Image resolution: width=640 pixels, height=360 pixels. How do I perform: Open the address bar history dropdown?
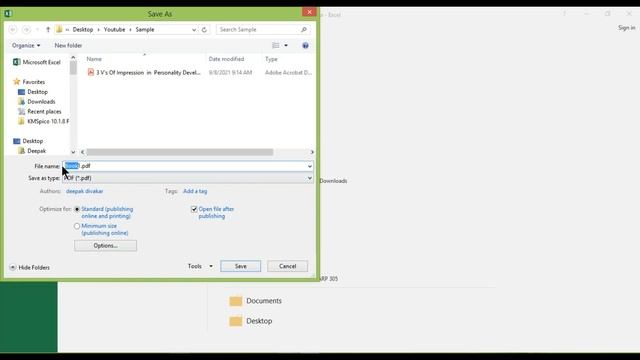(x=194, y=29)
